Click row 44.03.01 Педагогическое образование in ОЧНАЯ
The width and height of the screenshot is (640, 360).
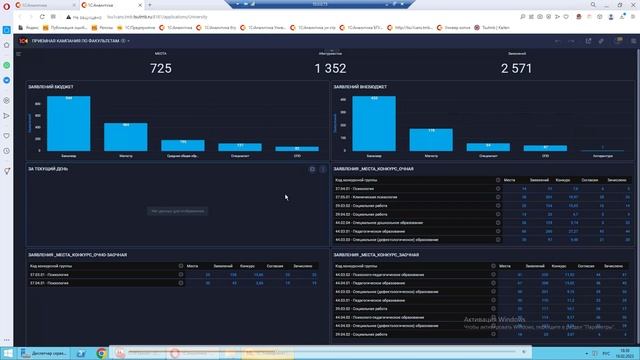482,231
